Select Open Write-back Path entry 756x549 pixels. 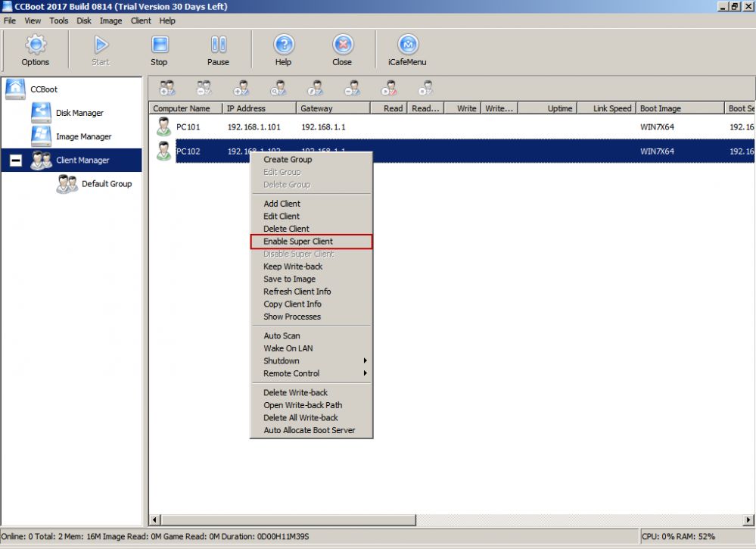click(x=312, y=405)
